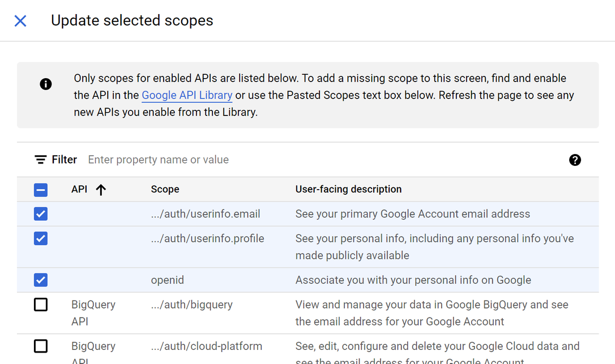The height and width of the screenshot is (364, 615).
Task: Enable the auth/bigquery scope checkbox
Action: pos(40,305)
